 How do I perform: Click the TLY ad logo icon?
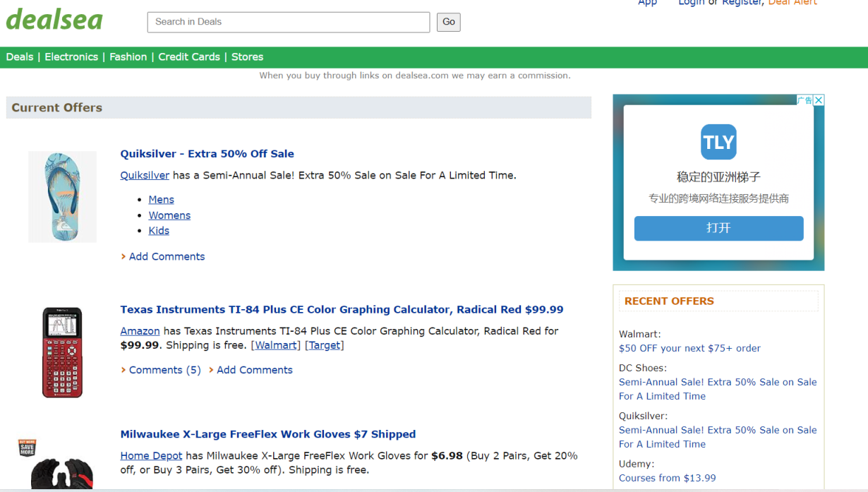click(718, 143)
